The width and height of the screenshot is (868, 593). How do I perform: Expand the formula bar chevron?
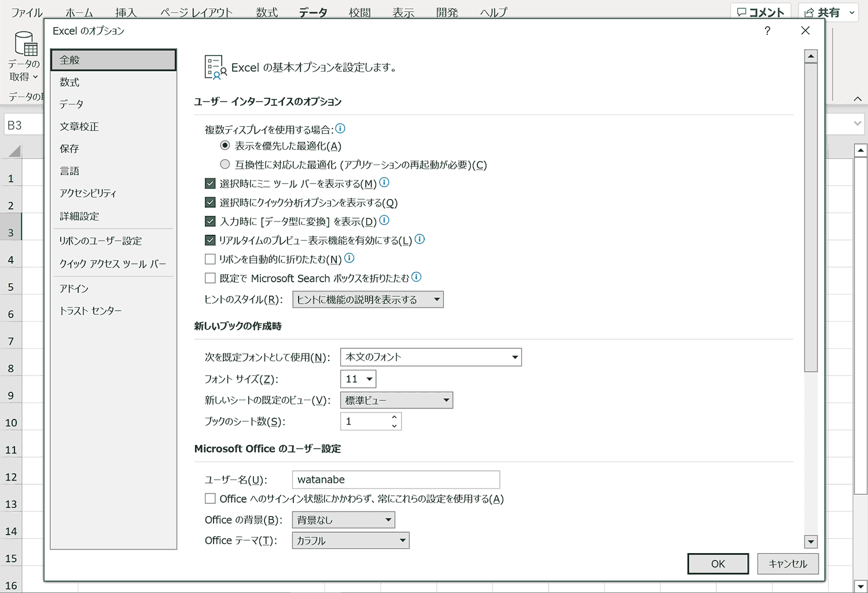[858, 124]
